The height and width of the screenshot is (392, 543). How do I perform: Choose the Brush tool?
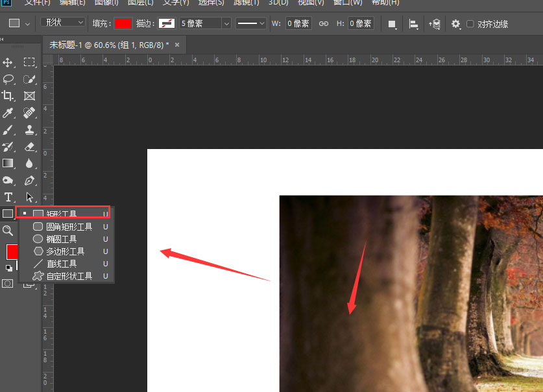pos(8,130)
